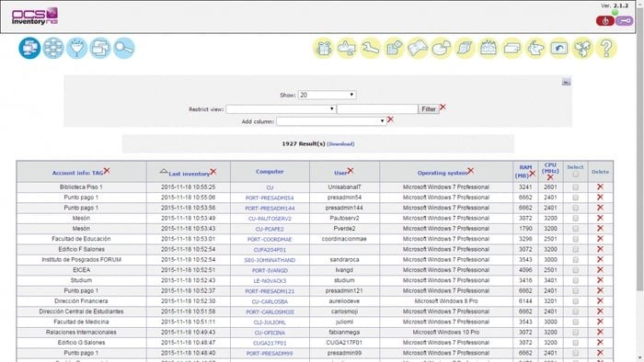Click the yellow undo arrow icon
Viewport: 644px width, 362px height.
pos(559,48)
